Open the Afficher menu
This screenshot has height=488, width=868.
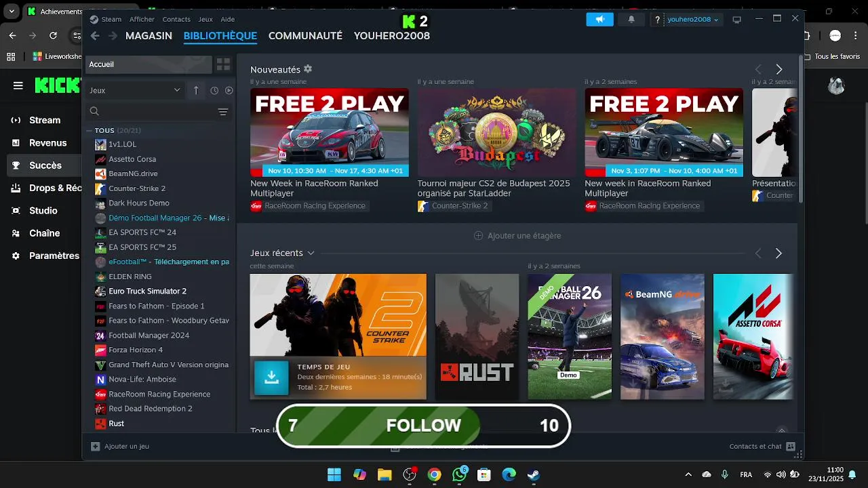coord(142,19)
